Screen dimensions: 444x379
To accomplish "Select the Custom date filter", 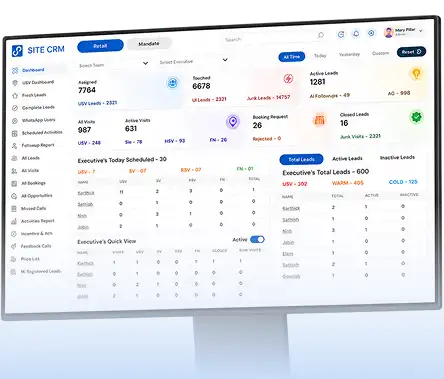I will 380,53.
